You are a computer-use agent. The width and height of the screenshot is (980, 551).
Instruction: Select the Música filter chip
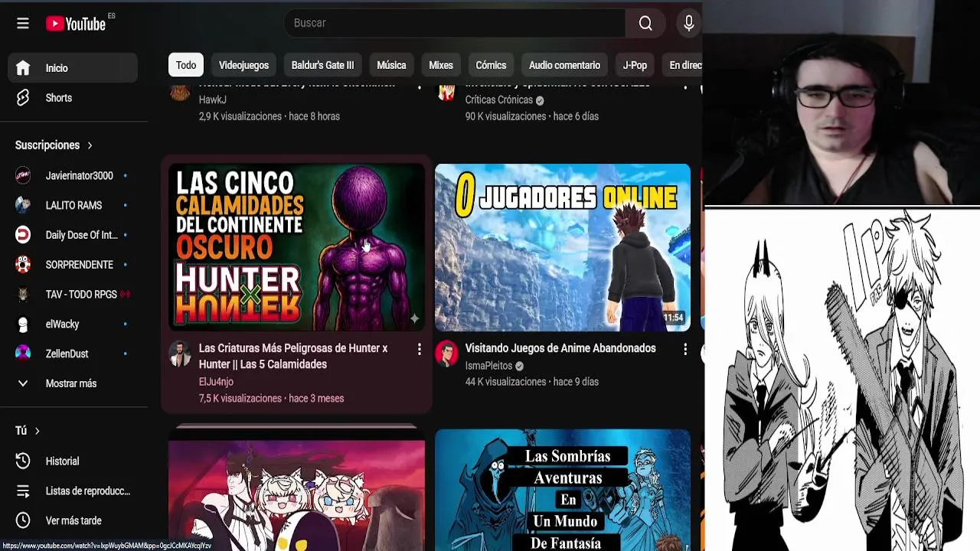click(x=391, y=65)
